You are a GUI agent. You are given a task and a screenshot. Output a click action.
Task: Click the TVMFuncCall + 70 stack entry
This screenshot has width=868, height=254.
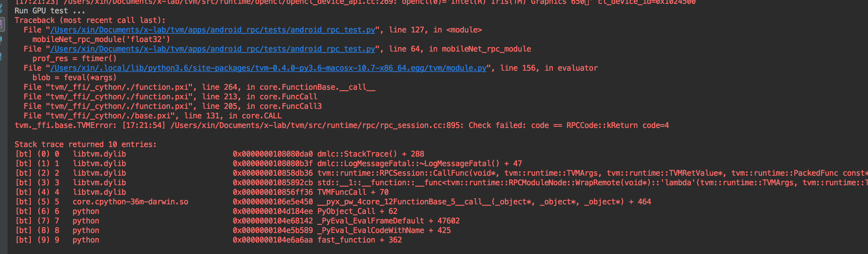[353, 192]
